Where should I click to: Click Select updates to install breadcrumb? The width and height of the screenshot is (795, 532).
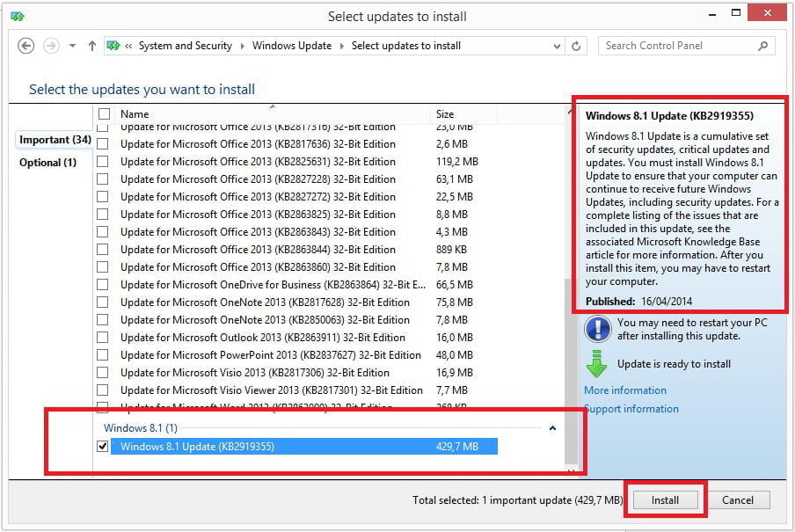[x=406, y=46]
